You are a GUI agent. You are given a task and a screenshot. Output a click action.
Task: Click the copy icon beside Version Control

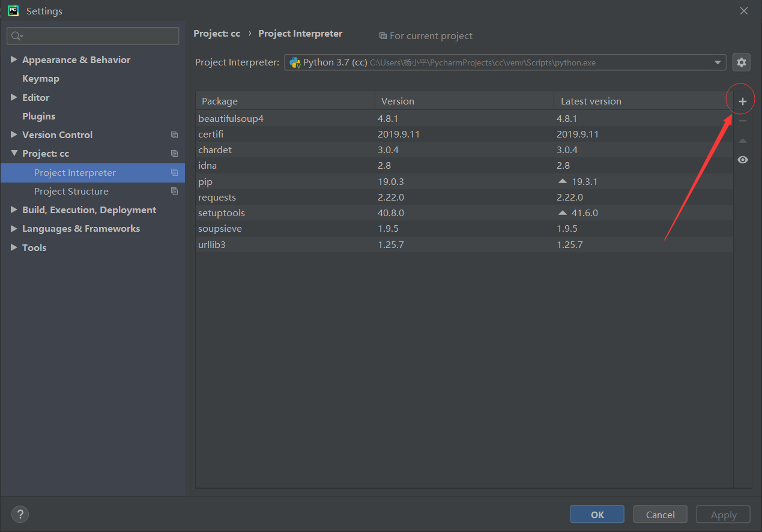pyautogui.click(x=174, y=135)
